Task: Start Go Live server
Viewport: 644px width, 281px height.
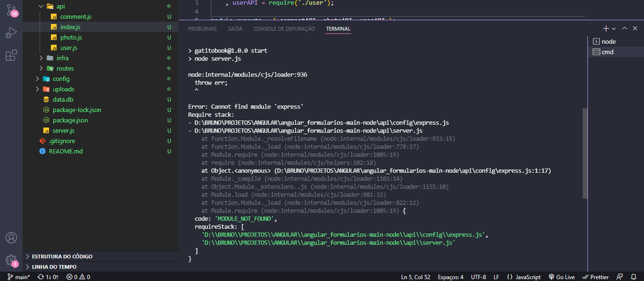Action: pyautogui.click(x=561, y=277)
